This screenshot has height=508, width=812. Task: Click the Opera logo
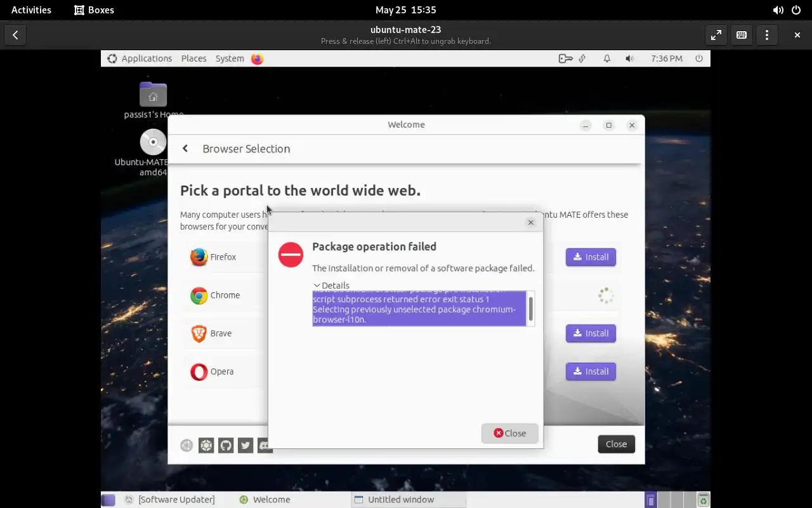(x=199, y=371)
